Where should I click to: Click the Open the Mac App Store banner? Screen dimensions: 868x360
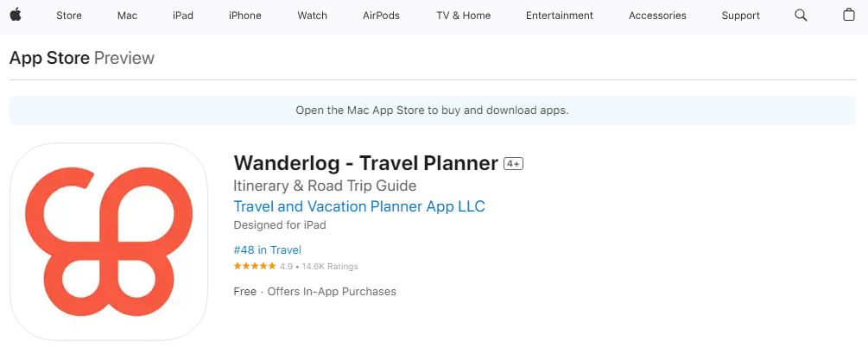point(433,110)
